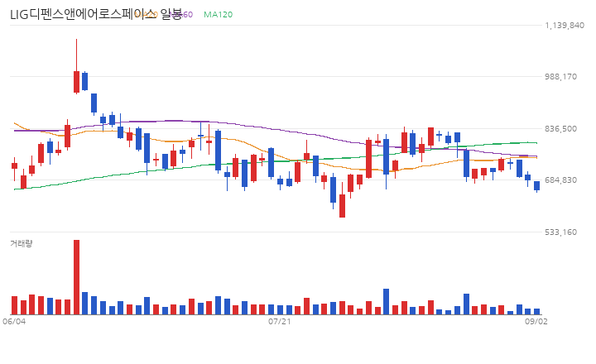The width and height of the screenshot is (596, 364).
Task: Select the green MA120 legend label
Action: tap(219, 15)
